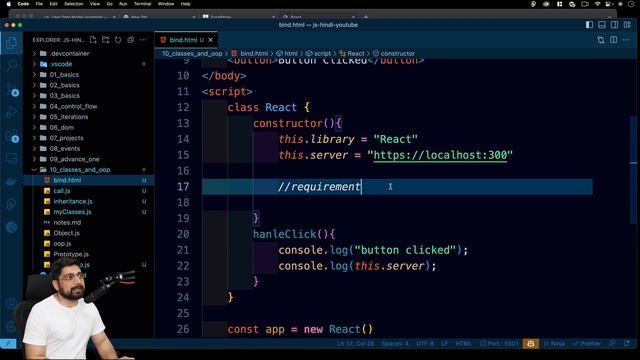Open notes.md from the file tree
The width and height of the screenshot is (640, 360).
[88, 222]
